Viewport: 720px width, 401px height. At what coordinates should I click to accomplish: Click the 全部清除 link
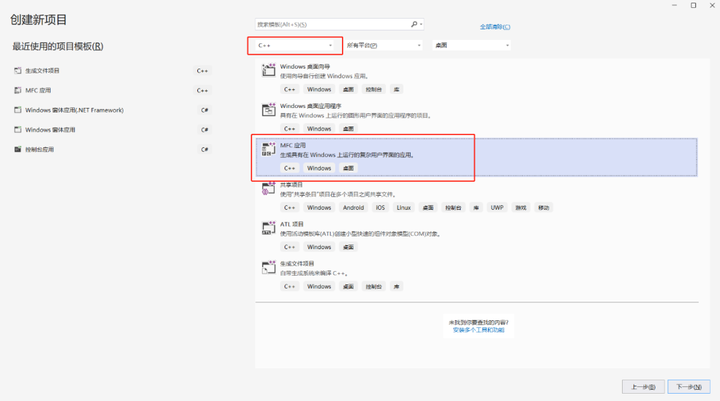coord(495,27)
